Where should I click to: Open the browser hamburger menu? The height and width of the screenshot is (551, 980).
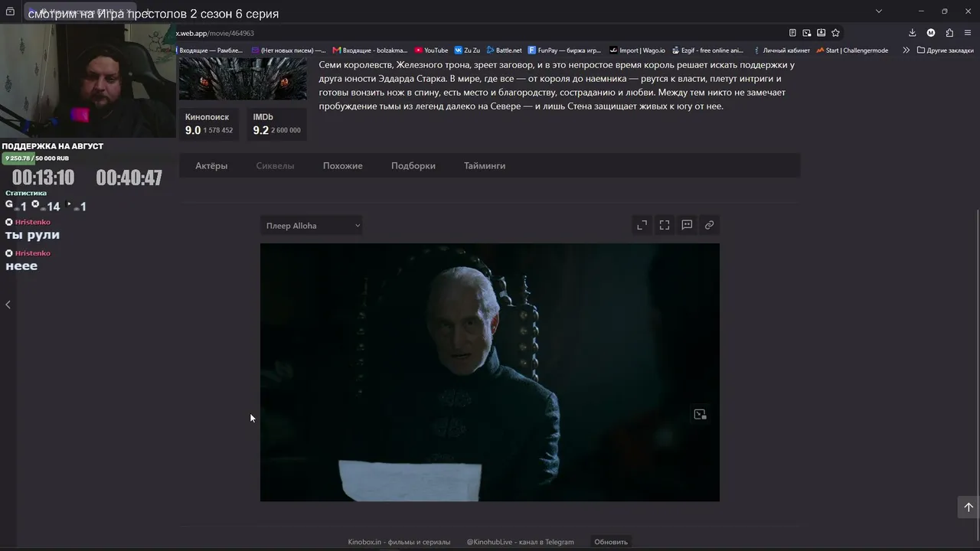pyautogui.click(x=968, y=33)
